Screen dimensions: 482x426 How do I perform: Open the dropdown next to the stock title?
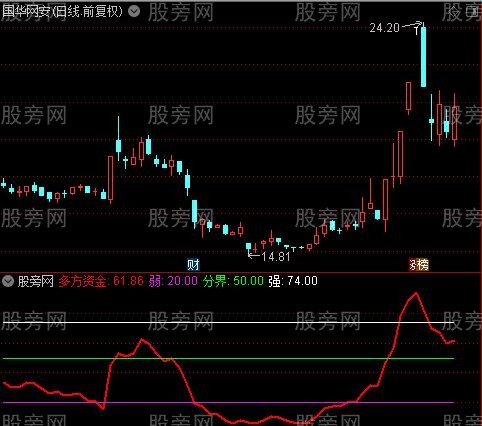[x=134, y=12]
